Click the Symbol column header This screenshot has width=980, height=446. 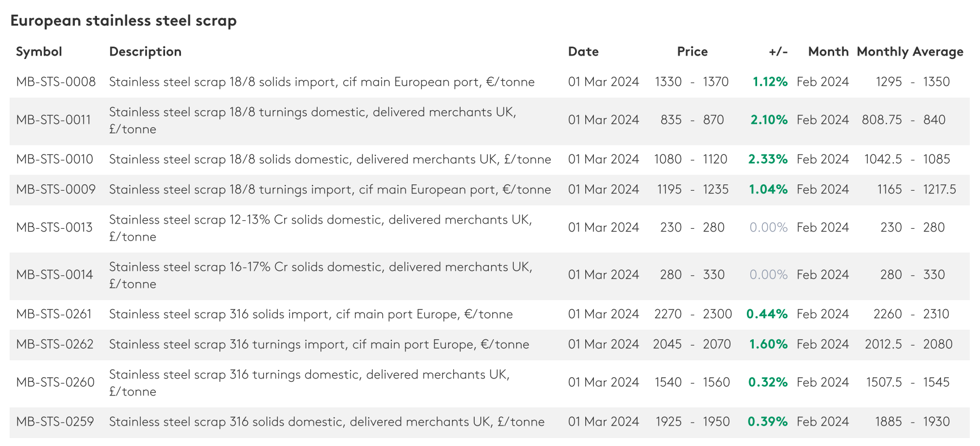coord(39,52)
